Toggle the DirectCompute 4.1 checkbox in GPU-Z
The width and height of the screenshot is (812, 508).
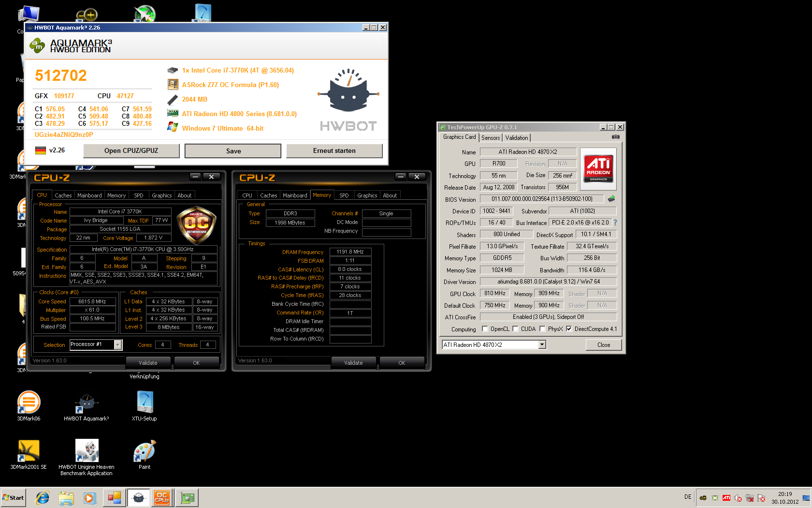569,329
